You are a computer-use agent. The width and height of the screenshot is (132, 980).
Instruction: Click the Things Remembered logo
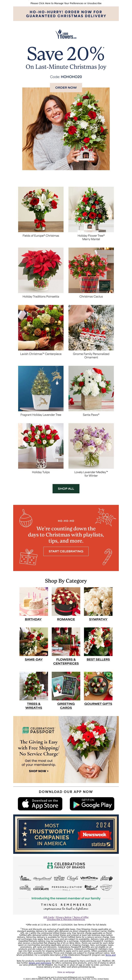pos(66,906)
